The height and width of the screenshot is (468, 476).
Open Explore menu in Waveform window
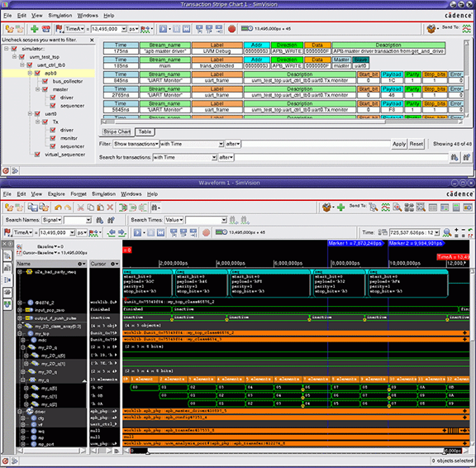pos(56,194)
